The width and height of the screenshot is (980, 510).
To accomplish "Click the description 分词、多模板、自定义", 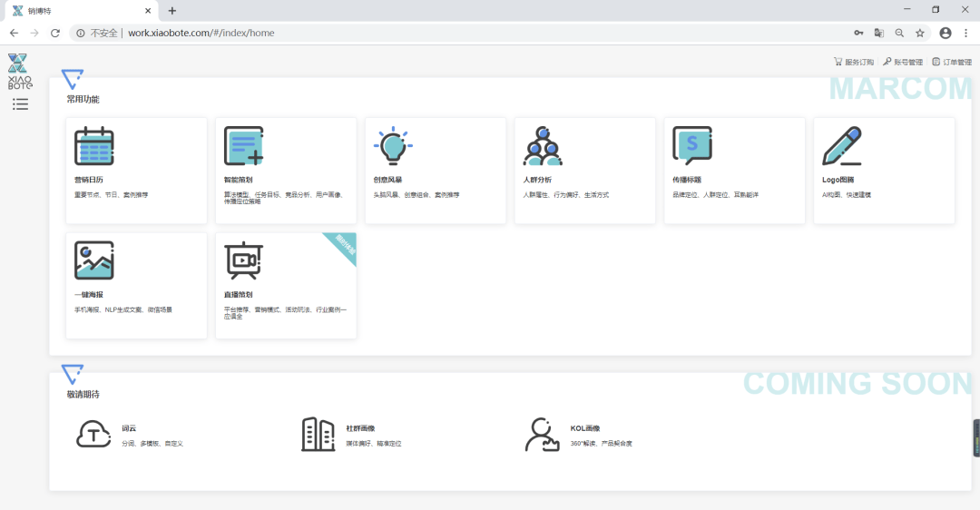I will coord(152,444).
